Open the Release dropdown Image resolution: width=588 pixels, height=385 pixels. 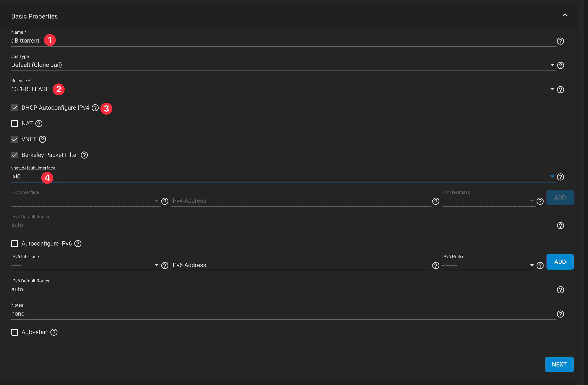click(x=284, y=89)
